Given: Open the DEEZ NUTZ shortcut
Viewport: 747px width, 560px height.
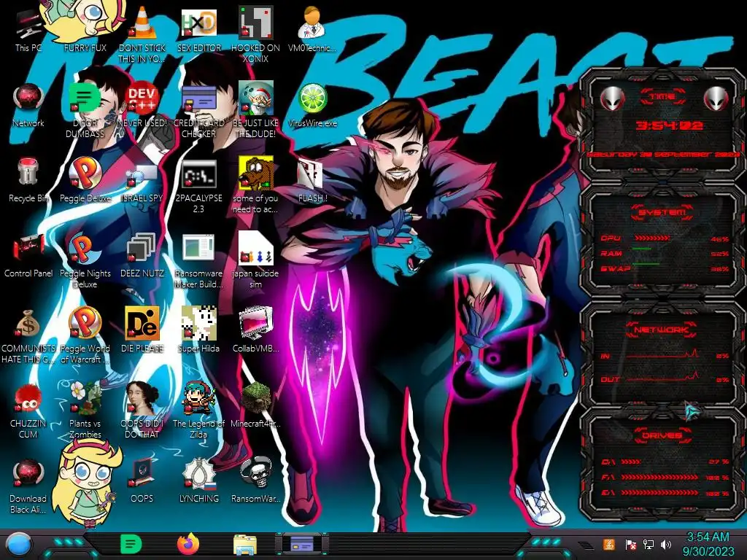Looking at the screenshot, I should (142, 254).
